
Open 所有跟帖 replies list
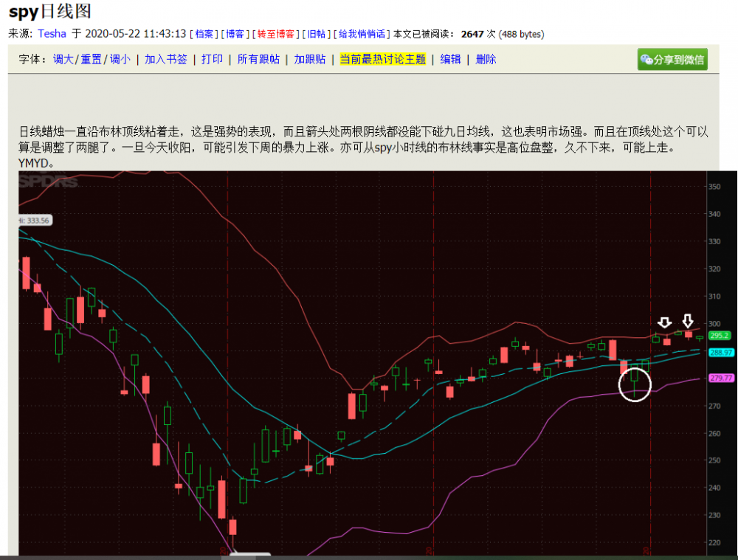click(258, 59)
